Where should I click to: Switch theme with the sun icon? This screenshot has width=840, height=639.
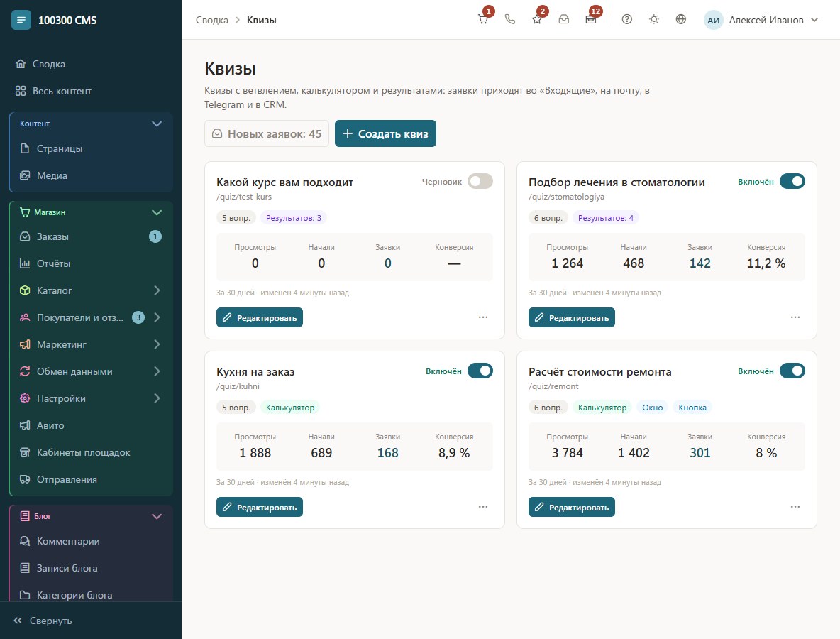pos(653,20)
